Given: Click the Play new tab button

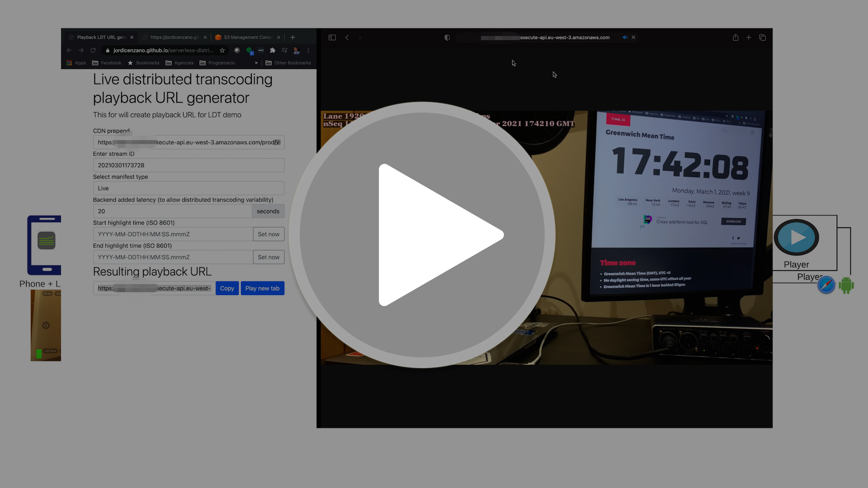Looking at the screenshot, I should [262, 288].
